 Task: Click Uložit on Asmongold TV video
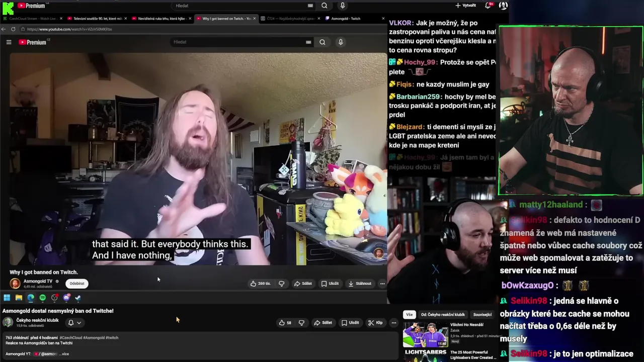click(x=330, y=284)
